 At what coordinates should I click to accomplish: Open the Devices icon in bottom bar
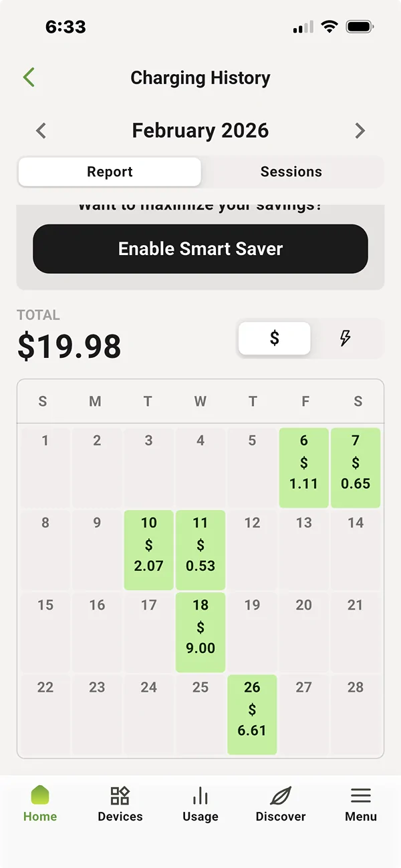120,796
